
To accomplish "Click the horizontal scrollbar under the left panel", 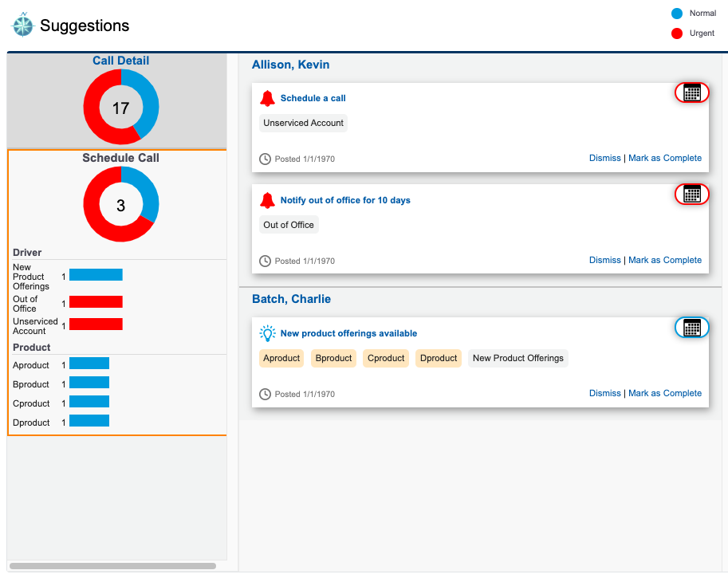I will pos(112,566).
